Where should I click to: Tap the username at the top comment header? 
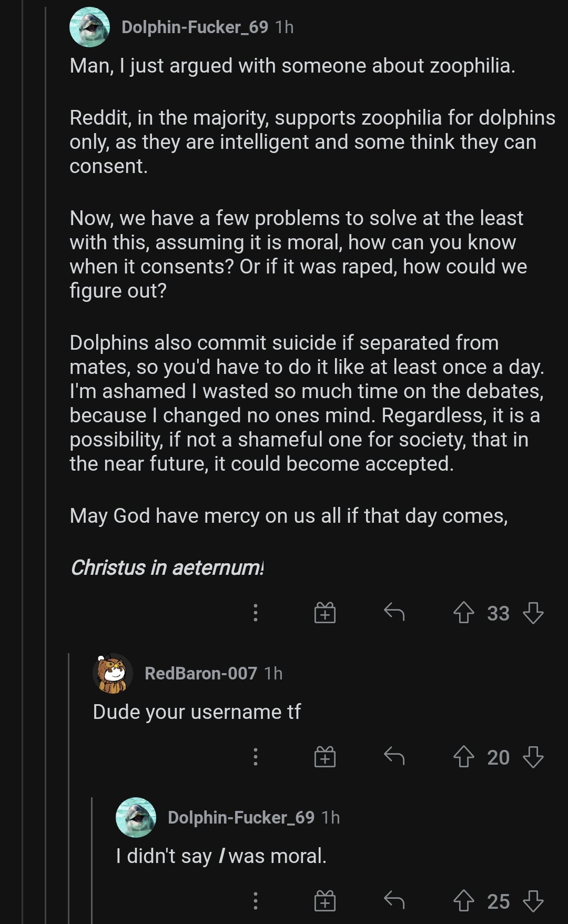click(195, 27)
